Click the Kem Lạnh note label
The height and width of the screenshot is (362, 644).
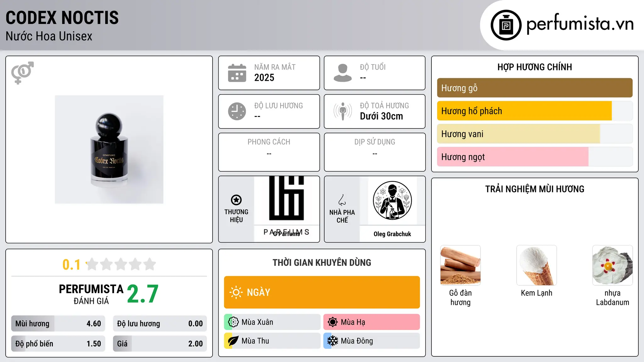pyautogui.click(x=536, y=293)
